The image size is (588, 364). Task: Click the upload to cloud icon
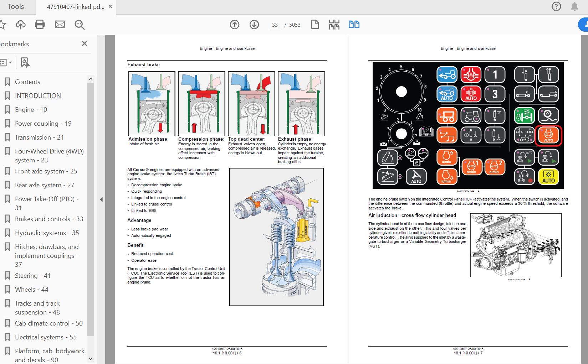coord(21,25)
